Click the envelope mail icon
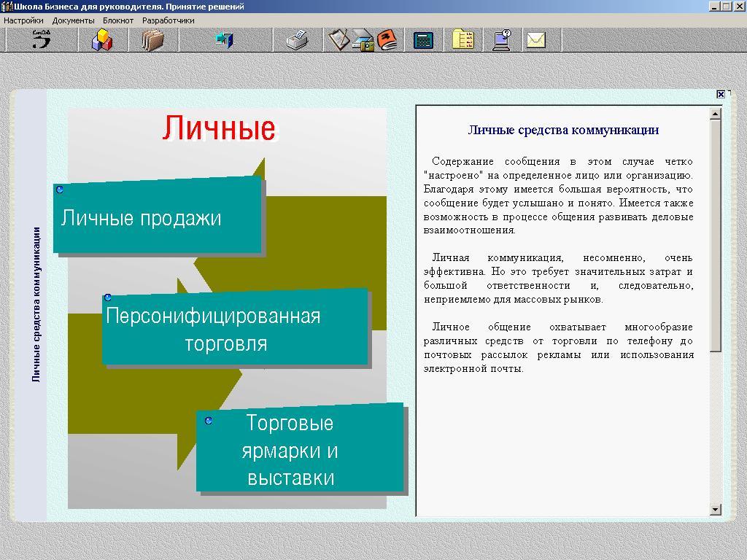 click(536, 41)
